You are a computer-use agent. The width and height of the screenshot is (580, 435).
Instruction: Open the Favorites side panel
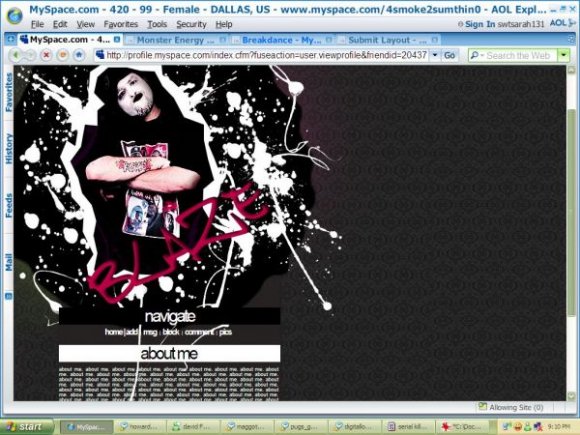click(8, 92)
